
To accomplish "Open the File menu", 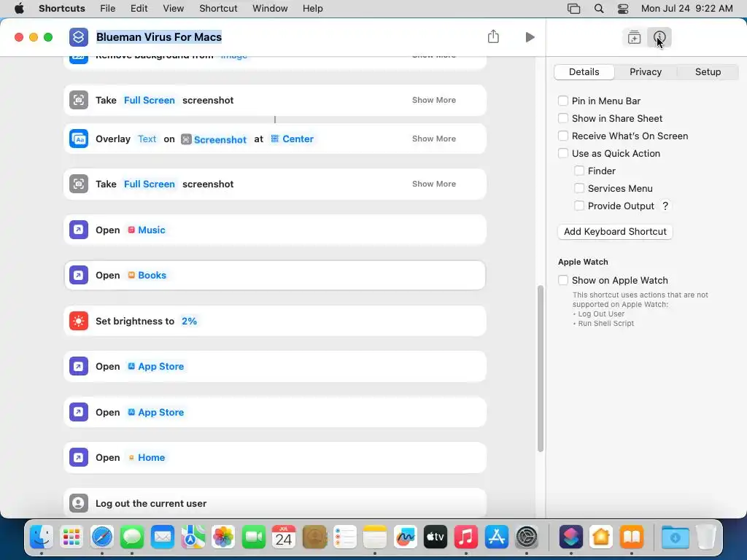I will [x=108, y=9].
